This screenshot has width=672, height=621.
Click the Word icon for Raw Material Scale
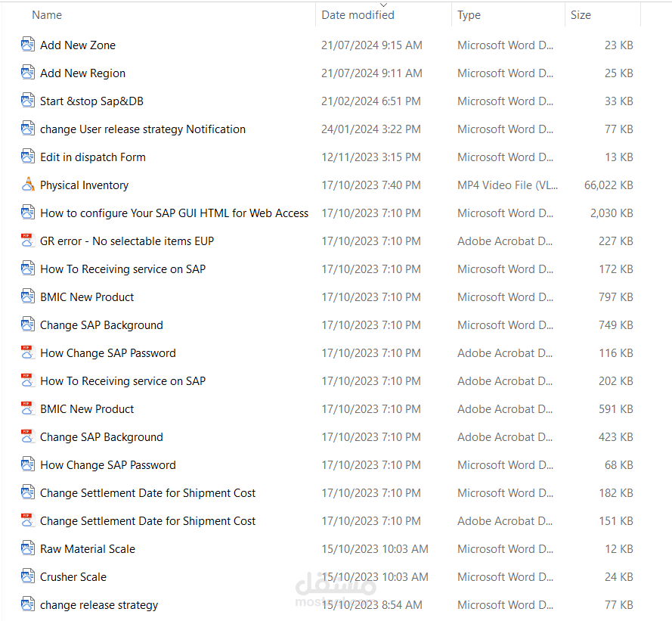coord(28,548)
